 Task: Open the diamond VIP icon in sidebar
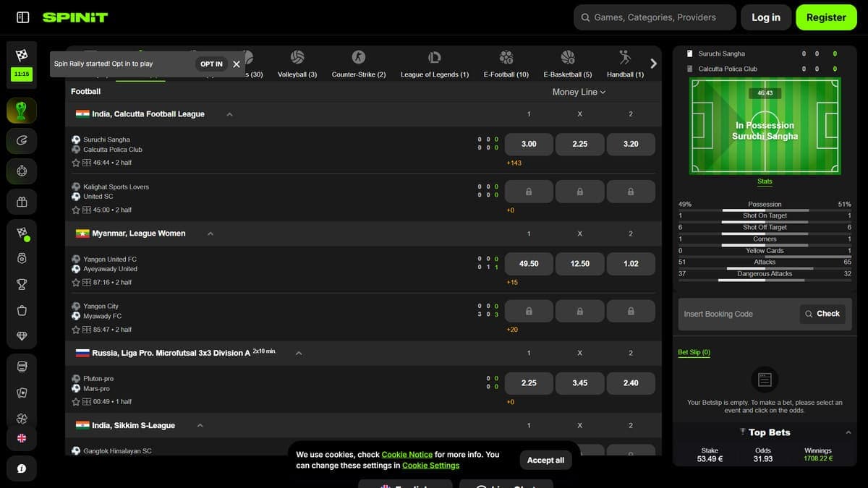[22, 337]
